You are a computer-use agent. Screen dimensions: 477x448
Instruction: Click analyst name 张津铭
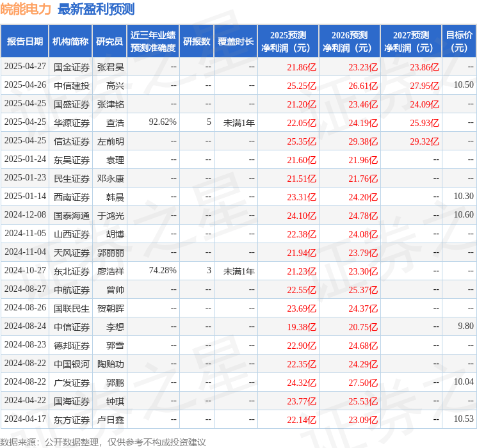pyautogui.click(x=110, y=104)
